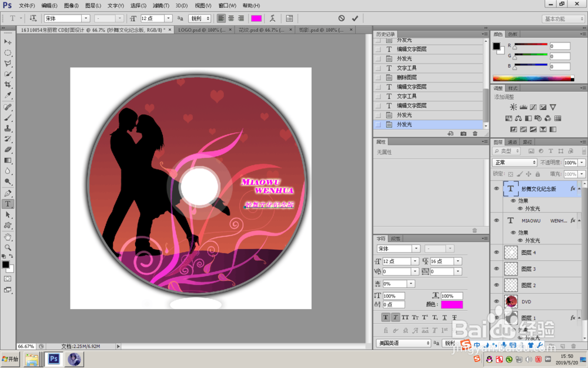Commit current text edits
Viewport: 588px width, 368px height.
coord(355,18)
